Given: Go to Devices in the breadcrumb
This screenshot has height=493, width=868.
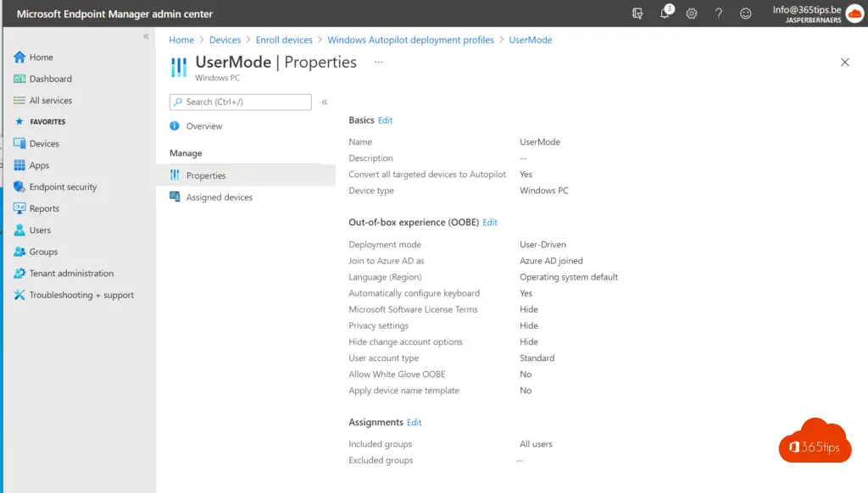Looking at the screenshot, I should [225, 40].
